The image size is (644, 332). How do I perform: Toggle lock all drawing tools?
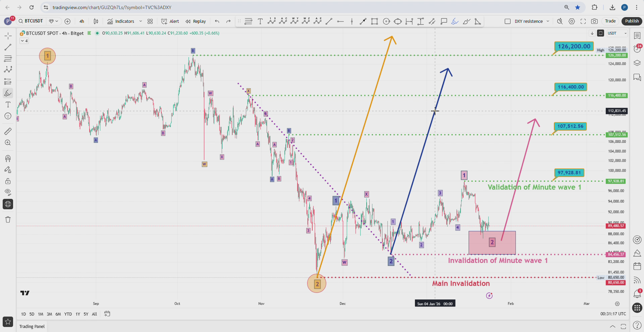pos(8,181)
